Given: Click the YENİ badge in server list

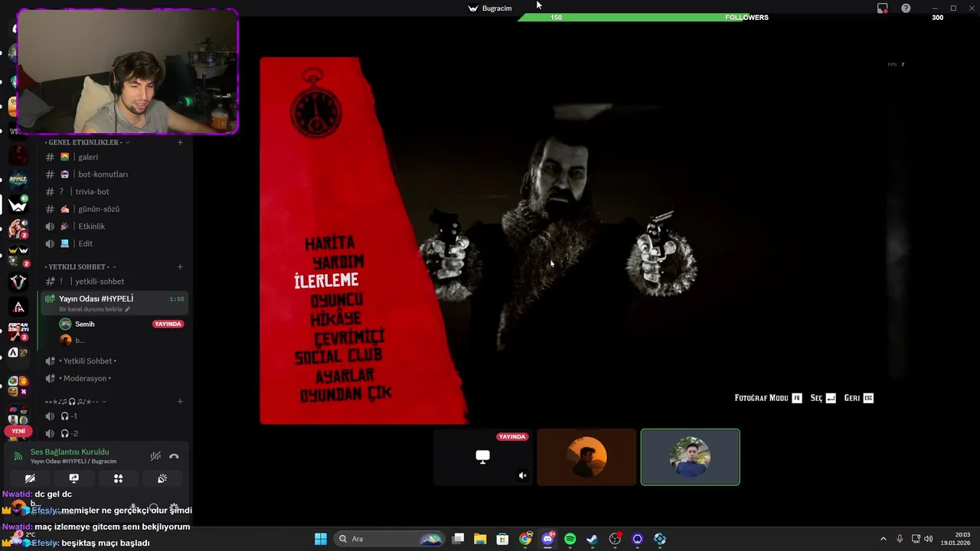Looking at the screenshot, I should [18, 431].
